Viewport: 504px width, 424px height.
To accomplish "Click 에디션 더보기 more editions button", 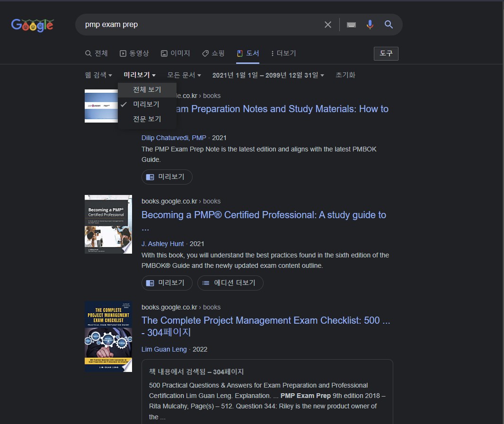I will click(230, 283).
